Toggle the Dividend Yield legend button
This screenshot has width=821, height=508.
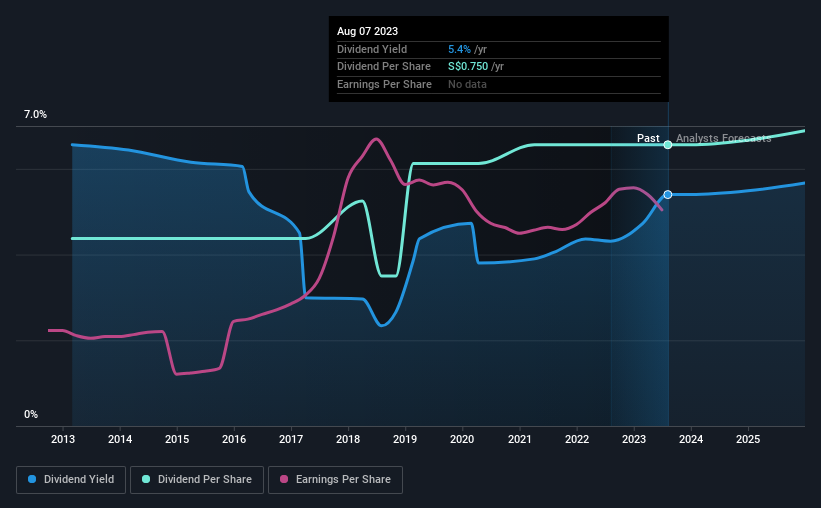[71, 480]
